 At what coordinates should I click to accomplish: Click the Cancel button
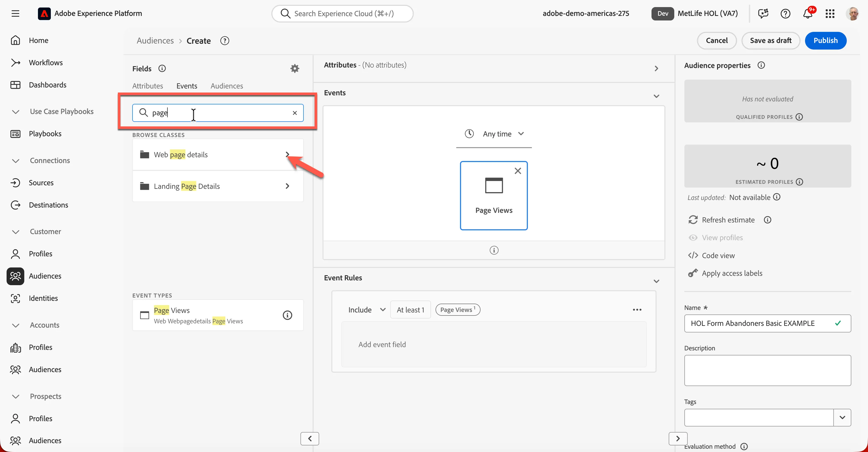tap(717, 40)
